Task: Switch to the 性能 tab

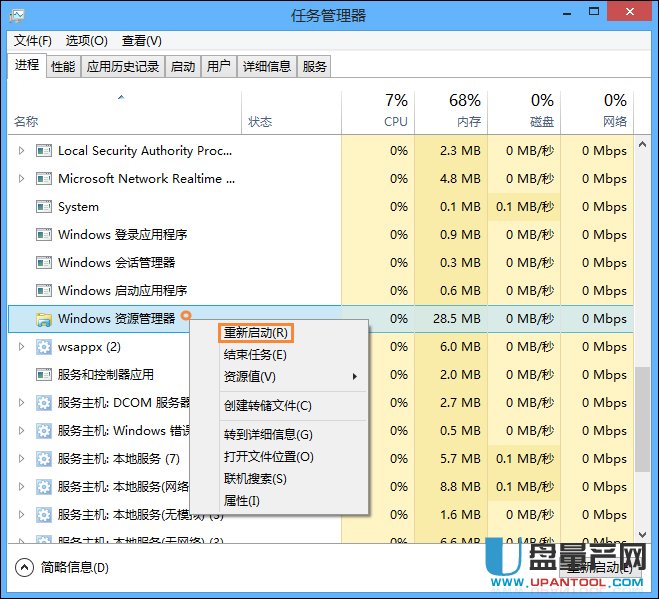Action: pyautogui.click(x=63, y=66)
